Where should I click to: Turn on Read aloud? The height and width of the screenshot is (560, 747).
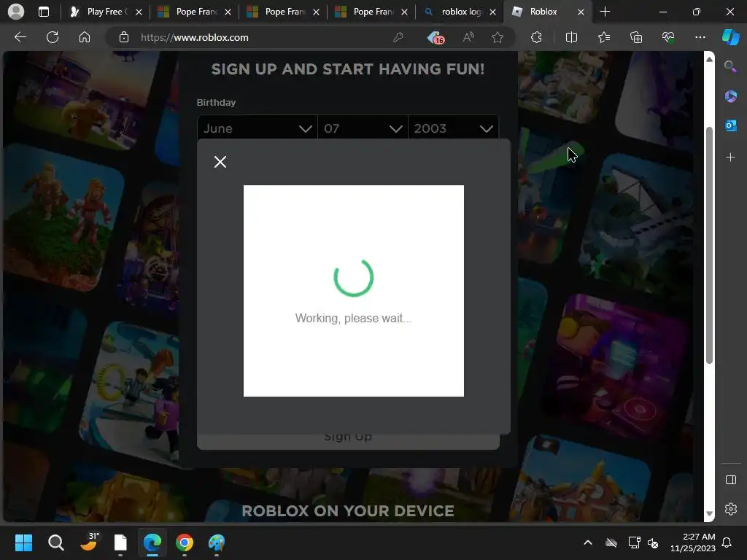[468, 37]
